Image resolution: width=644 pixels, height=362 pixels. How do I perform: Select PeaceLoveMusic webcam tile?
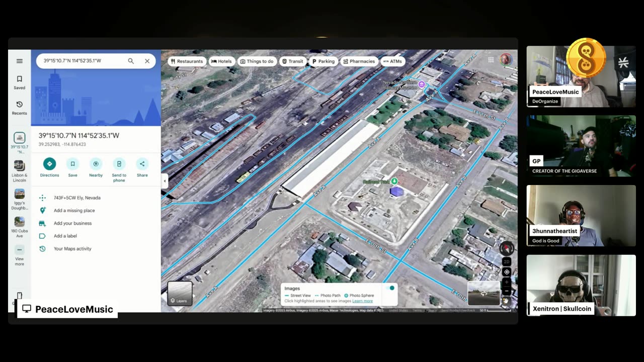pyautogui.click(x=581, y=76)
